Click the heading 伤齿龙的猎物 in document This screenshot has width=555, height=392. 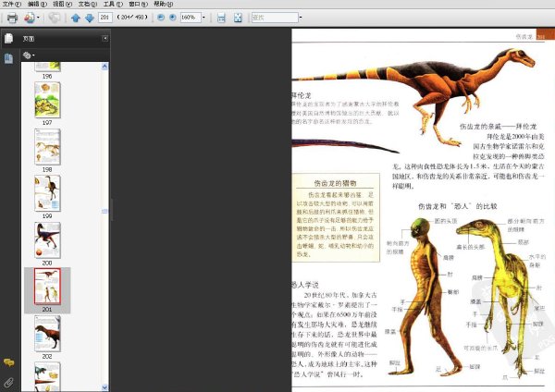coord(335,183)
